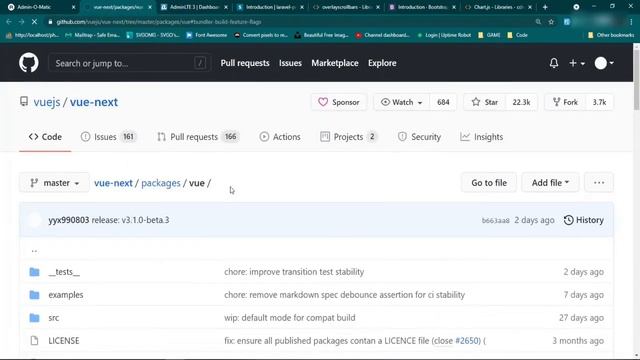Open commit 'improve transition test stability'
The width and height of the screenshot is (640, 360).
tap(294, 272)
